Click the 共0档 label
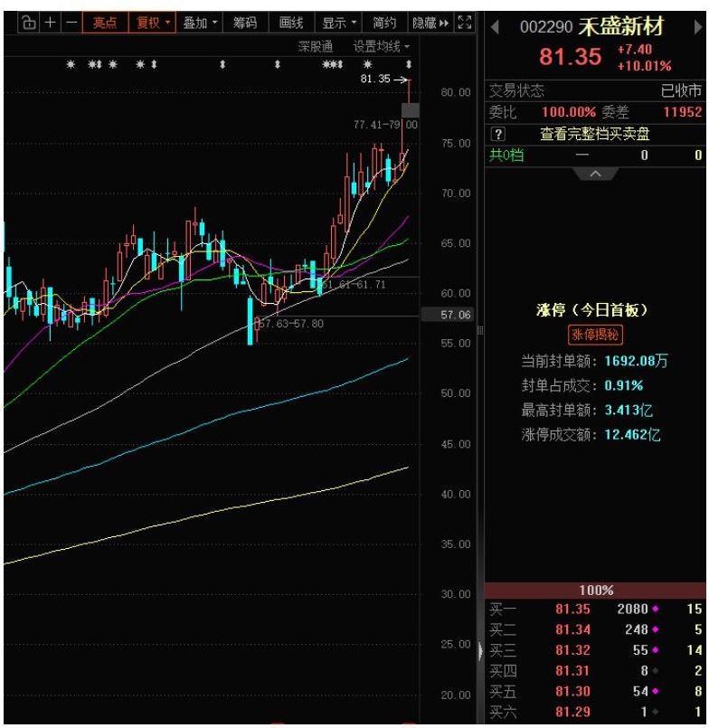This screenshot has width=709, height=728. [x=506, y=155]
